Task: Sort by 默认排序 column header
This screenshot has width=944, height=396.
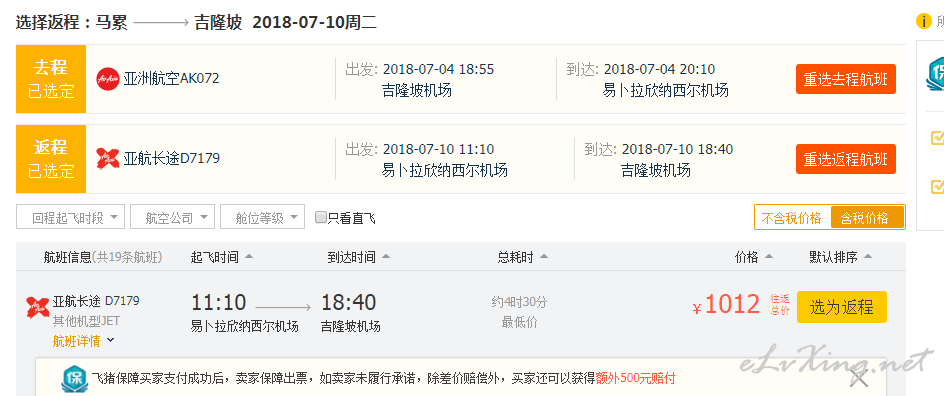Action: pyautogui.click(x=840, y=257)
